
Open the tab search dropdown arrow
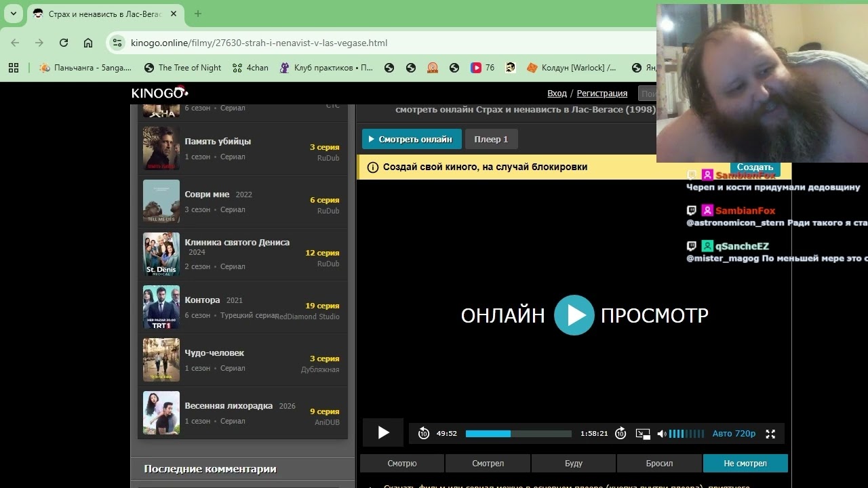point(13,14)
